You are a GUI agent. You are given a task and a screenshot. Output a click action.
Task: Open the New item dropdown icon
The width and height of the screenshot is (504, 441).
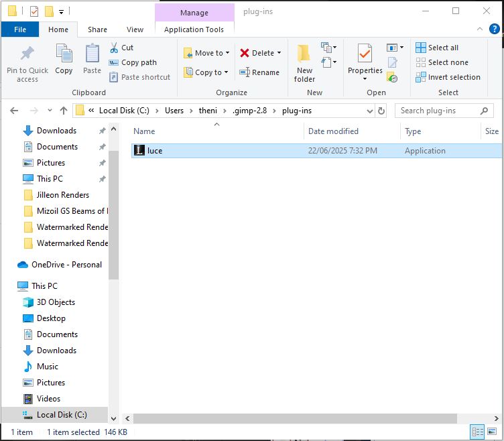pos(328,48)
